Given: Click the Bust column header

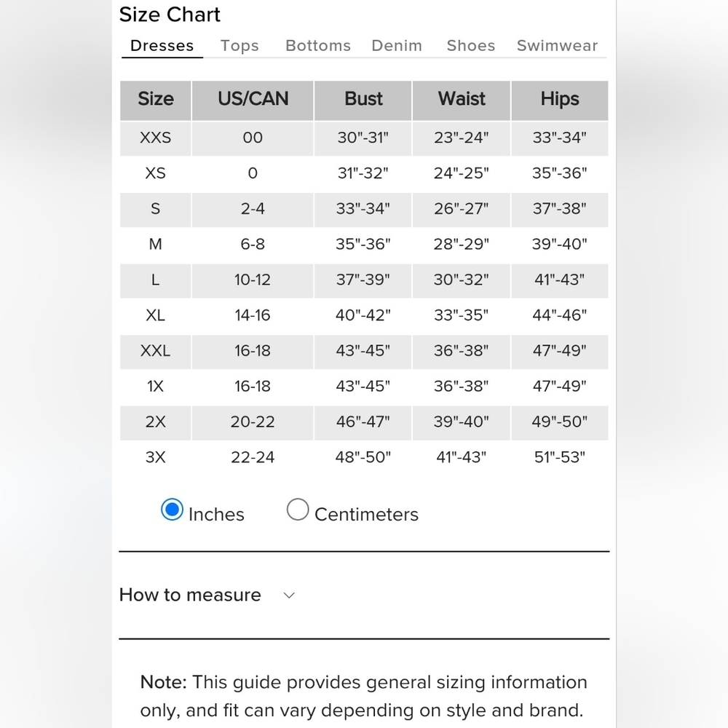Looking at the screenshot, I should 363,100.
